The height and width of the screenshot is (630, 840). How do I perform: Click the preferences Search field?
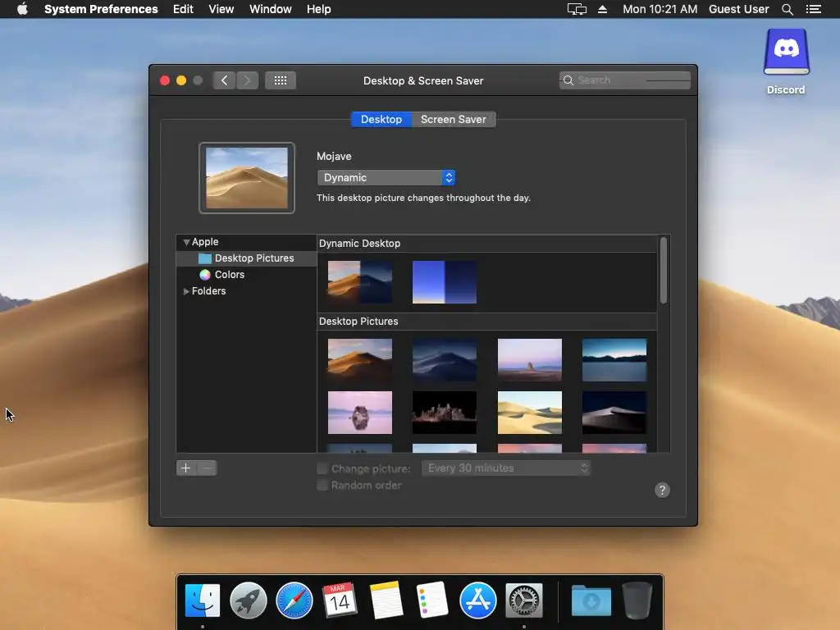(x=624, y=80)
